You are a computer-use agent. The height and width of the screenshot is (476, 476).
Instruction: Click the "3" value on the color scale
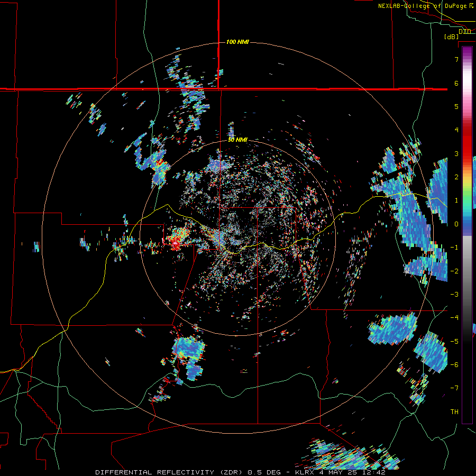pyautogui.click(x=456, y=153)
